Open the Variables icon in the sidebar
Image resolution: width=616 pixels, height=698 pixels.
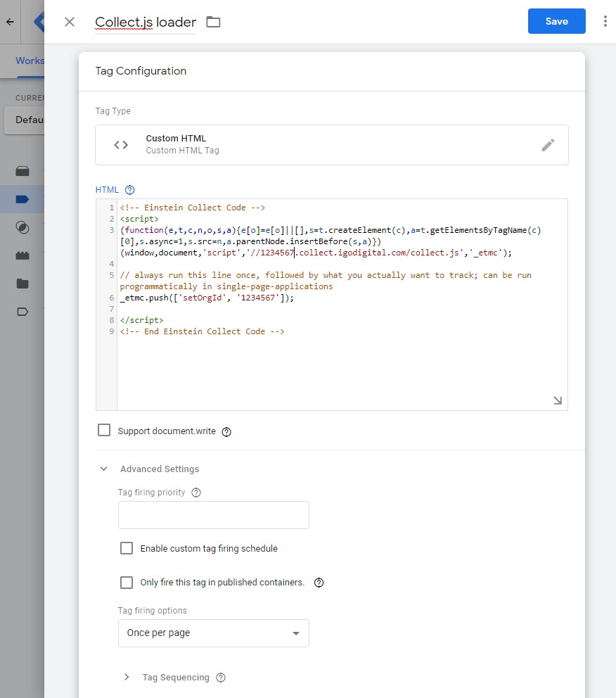tap(23, 255)
